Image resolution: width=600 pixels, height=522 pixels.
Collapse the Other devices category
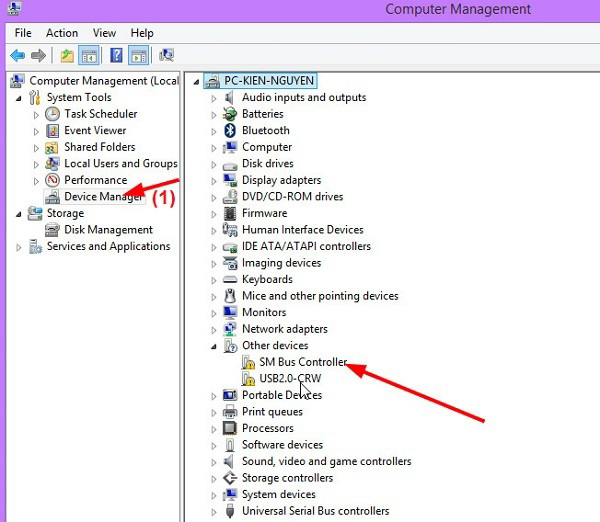tap(214, 346)
